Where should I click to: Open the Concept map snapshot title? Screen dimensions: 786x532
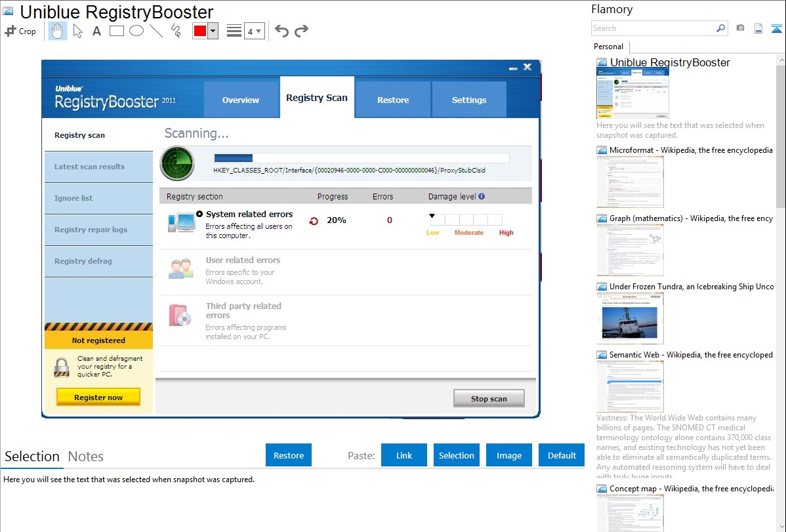click(691, 488)
